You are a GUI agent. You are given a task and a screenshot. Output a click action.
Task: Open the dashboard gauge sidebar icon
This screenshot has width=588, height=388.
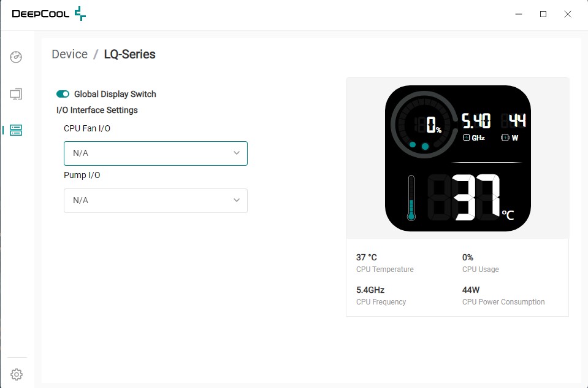(17, 58)
